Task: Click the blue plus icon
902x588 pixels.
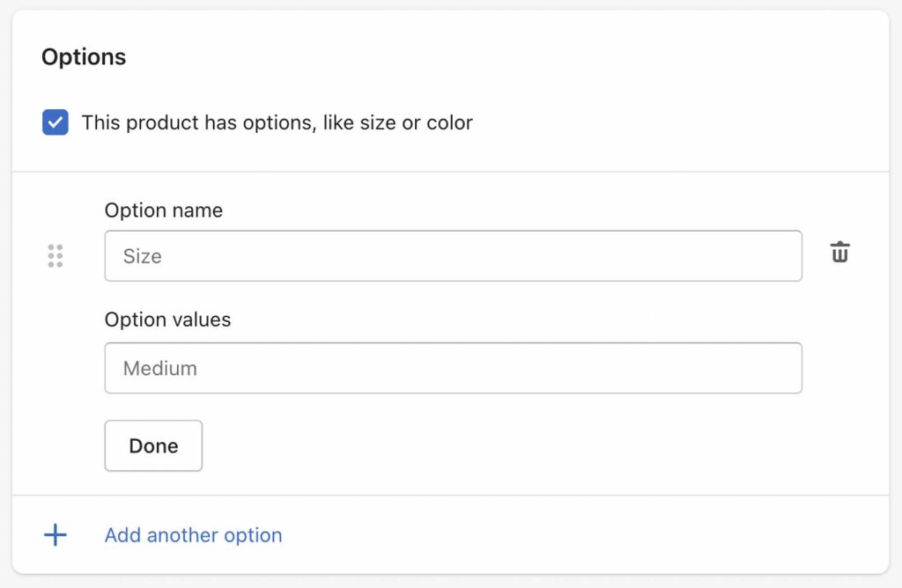Action: tap(55, 534)
